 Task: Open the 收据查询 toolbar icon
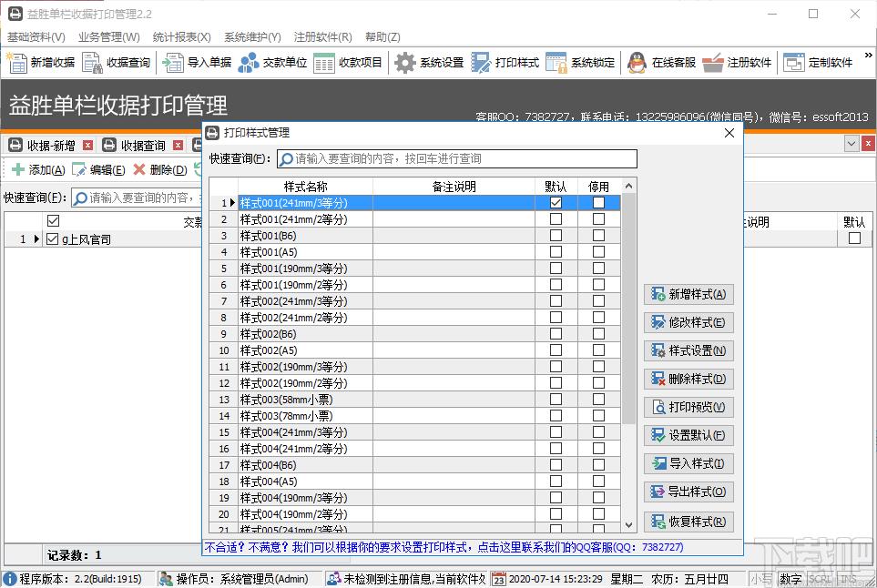(x=92, y=63)
